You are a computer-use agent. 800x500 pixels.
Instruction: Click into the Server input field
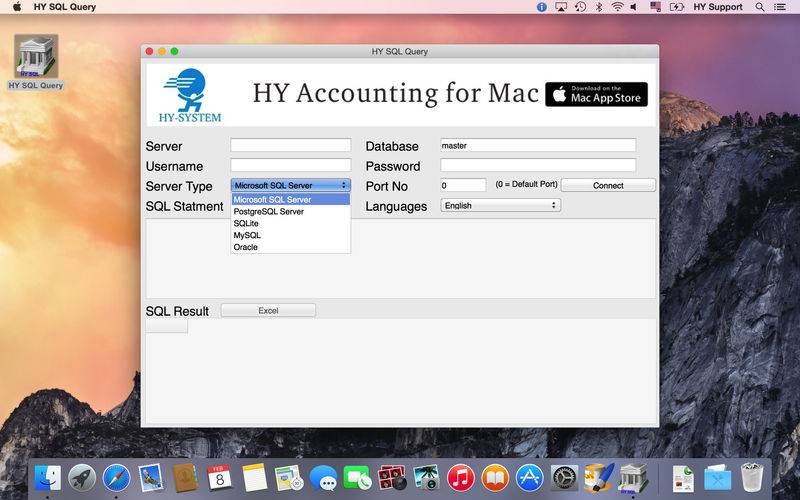pyautogui.click(x=291, y=145)
